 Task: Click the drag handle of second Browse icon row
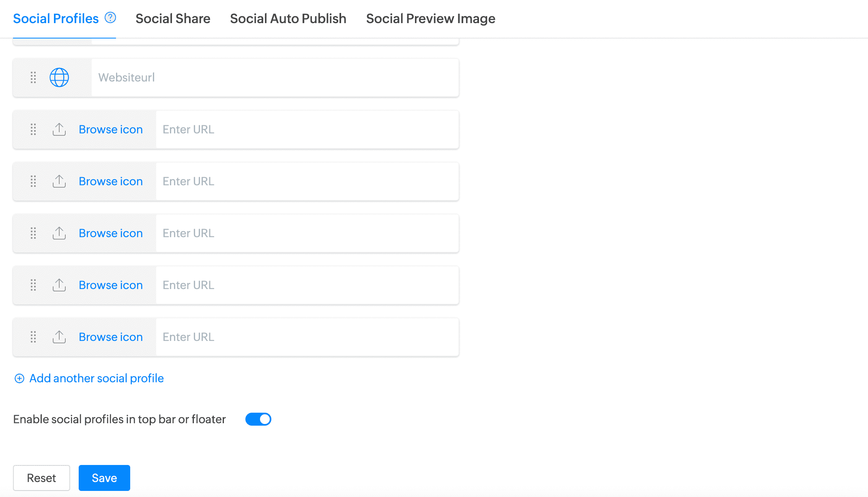click(x=33, y=181)
